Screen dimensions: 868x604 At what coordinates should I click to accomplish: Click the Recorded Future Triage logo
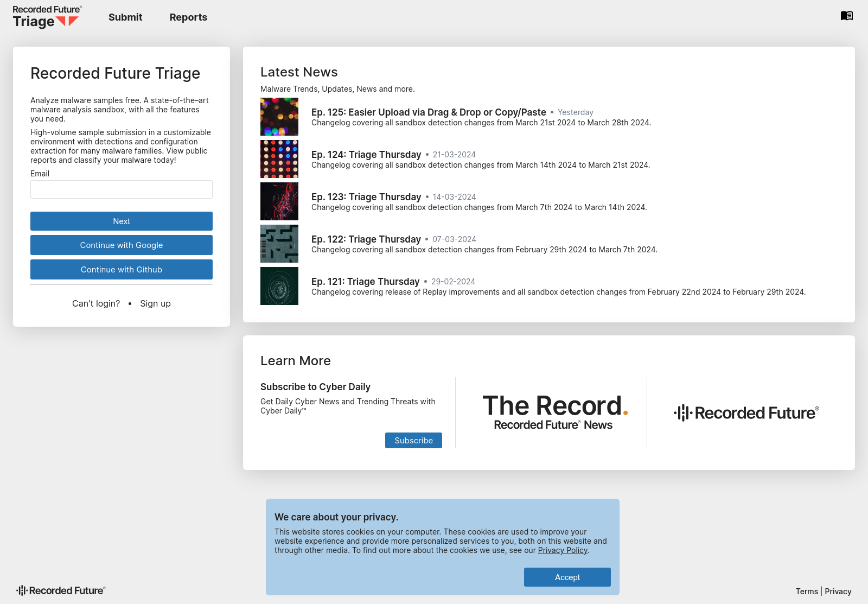(x=47, y=17)
